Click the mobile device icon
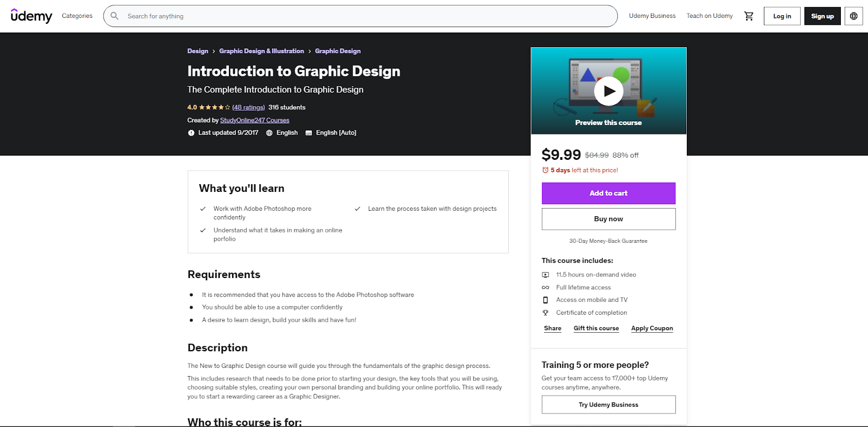The width and height of the screenshot is (868, 427). tap(545, 300)
